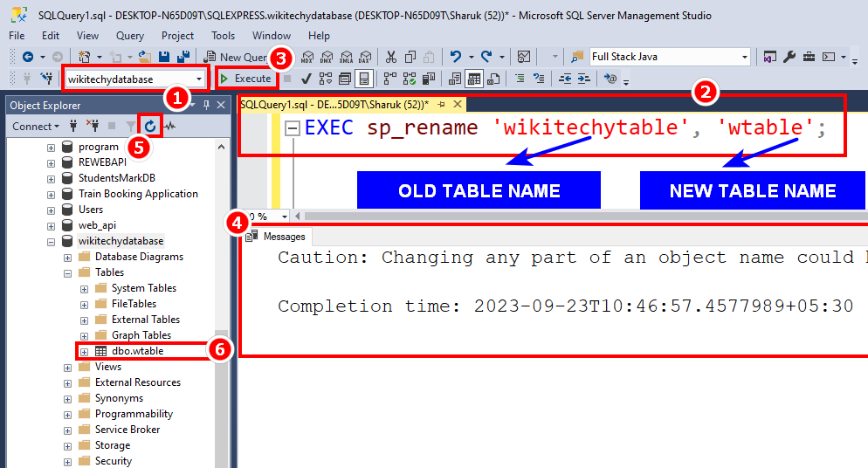868x468 pixels.
Task: Click the Undo arrow icon
Action: 455,57
